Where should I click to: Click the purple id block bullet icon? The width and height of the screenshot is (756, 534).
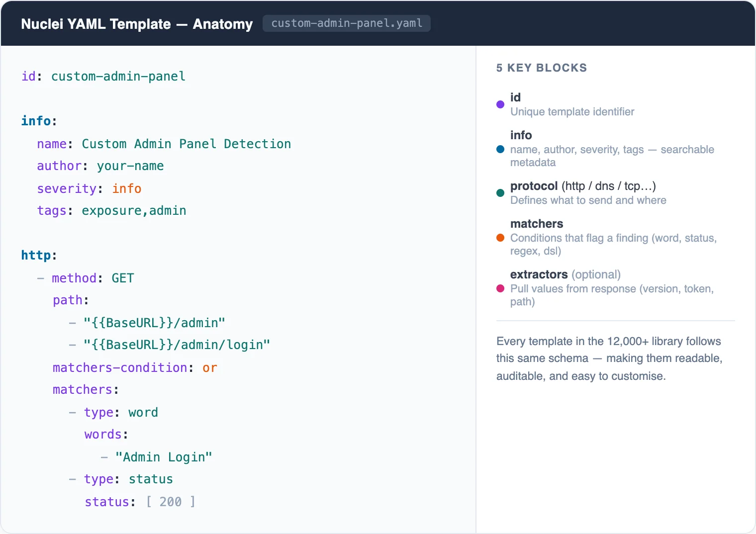coord(500,104)
